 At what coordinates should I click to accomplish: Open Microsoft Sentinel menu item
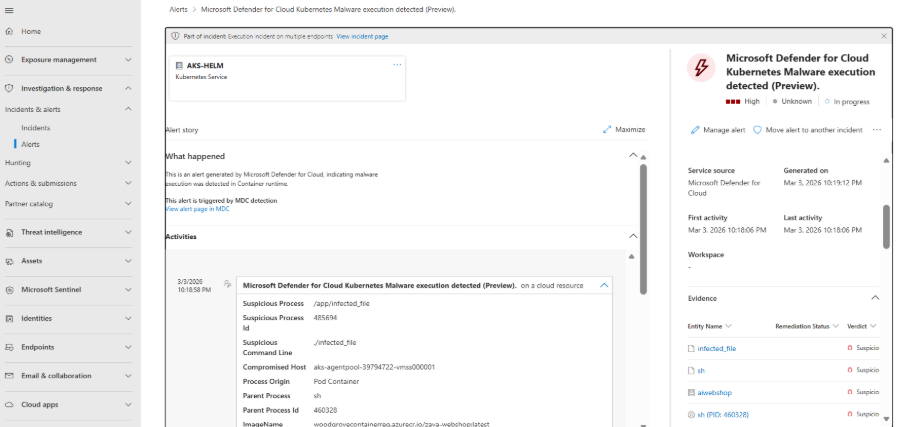coord(51,290)
